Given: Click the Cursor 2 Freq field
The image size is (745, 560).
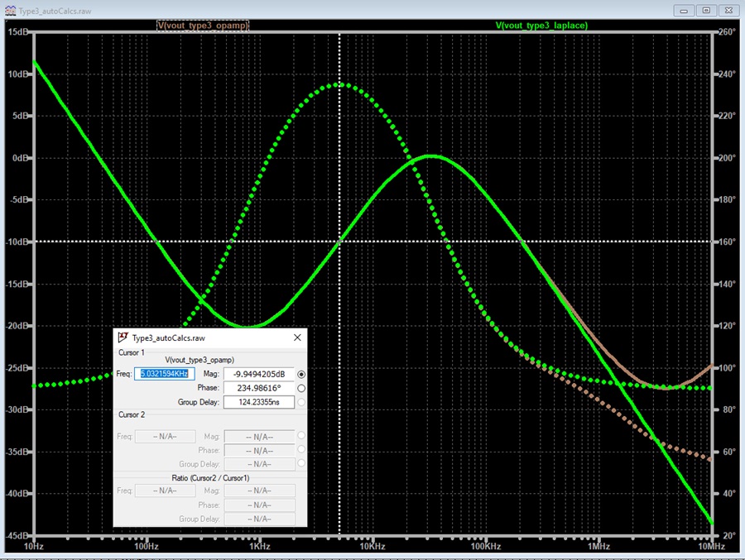Looking at the screenshot, I should [x=165, y=436].
